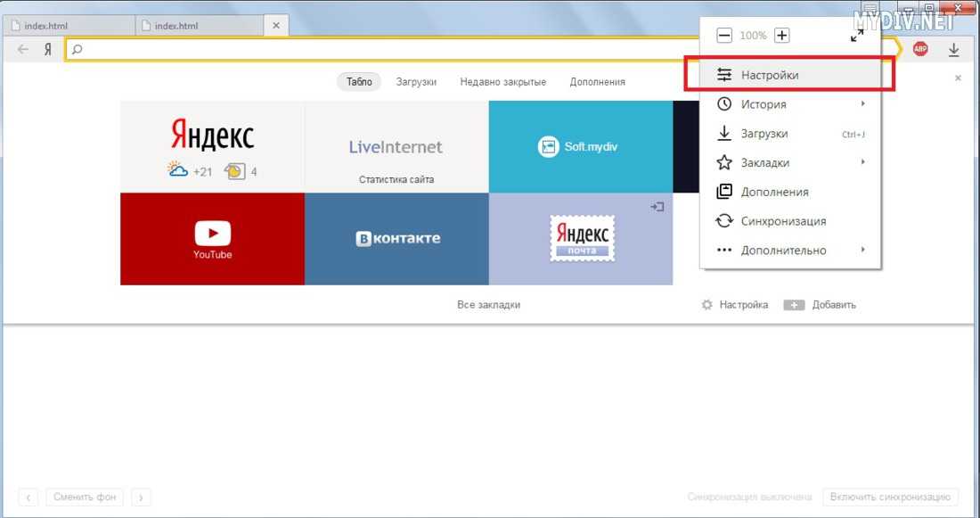Click the Синхронизация выключена status text
This screenshot has height=518, width=980.
(749, 497)
